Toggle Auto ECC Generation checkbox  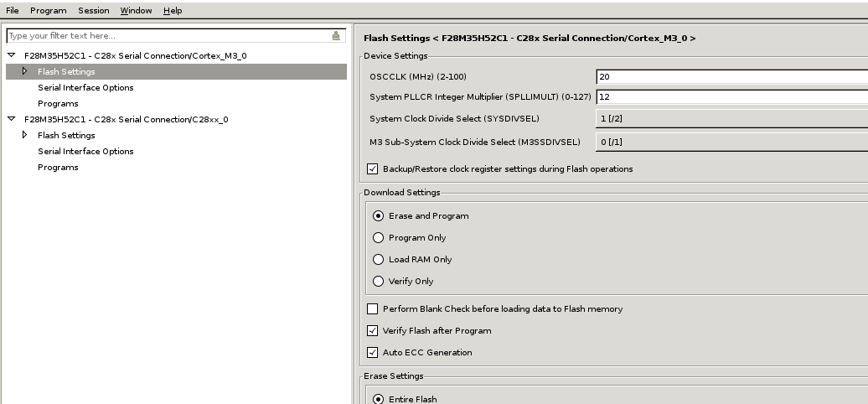tap(373, 353)
